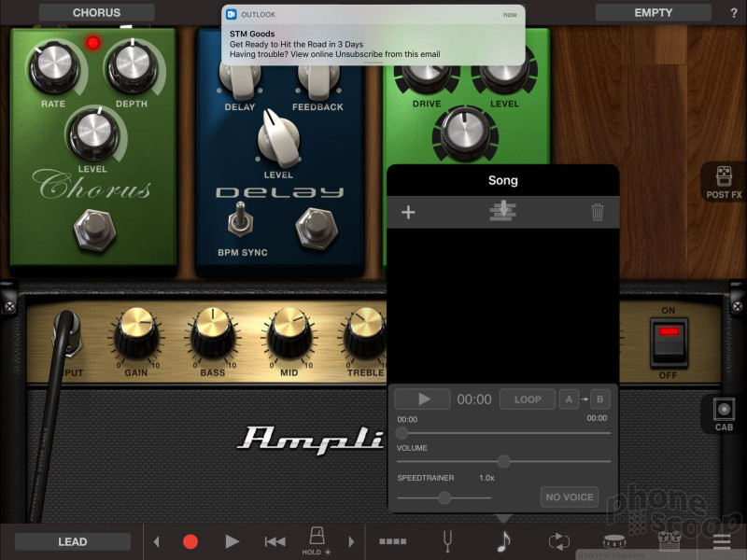Play the song in Song panel
Image resolution: width=747 pixels, height=560 pixels.
tap(423, 399)
